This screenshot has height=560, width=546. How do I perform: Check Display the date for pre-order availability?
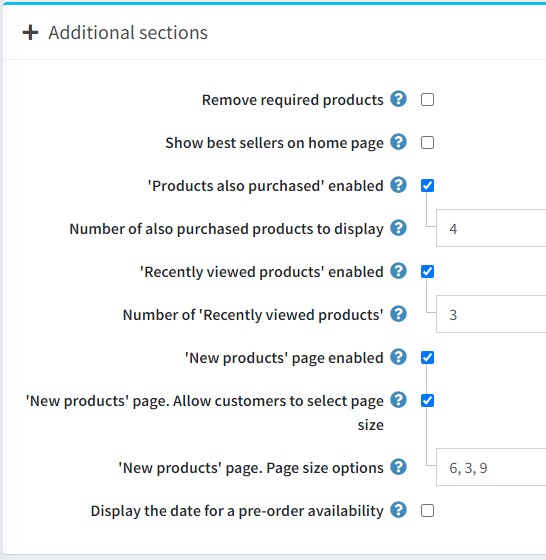[x=427, y=511]
